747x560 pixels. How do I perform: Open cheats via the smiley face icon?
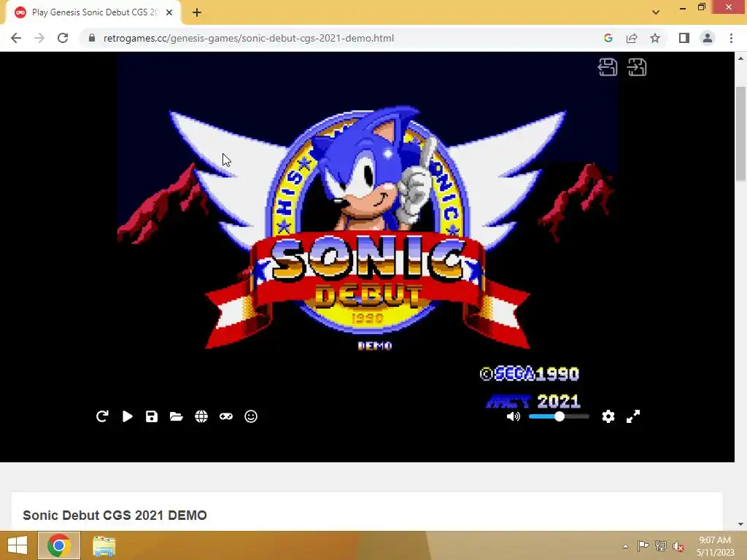(251, 416)
